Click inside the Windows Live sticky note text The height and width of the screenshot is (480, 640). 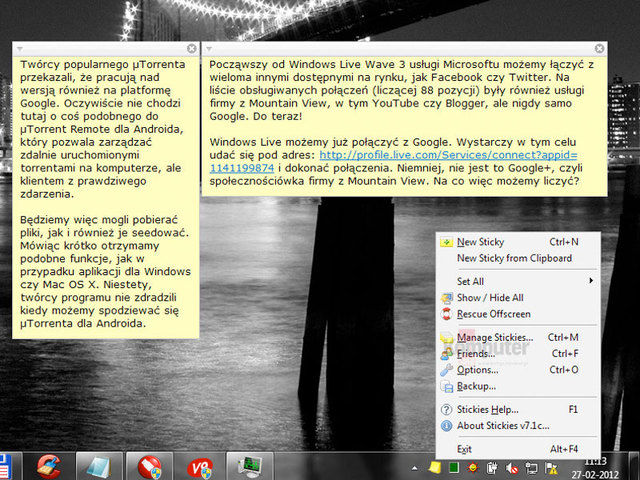tap(404, 122)
